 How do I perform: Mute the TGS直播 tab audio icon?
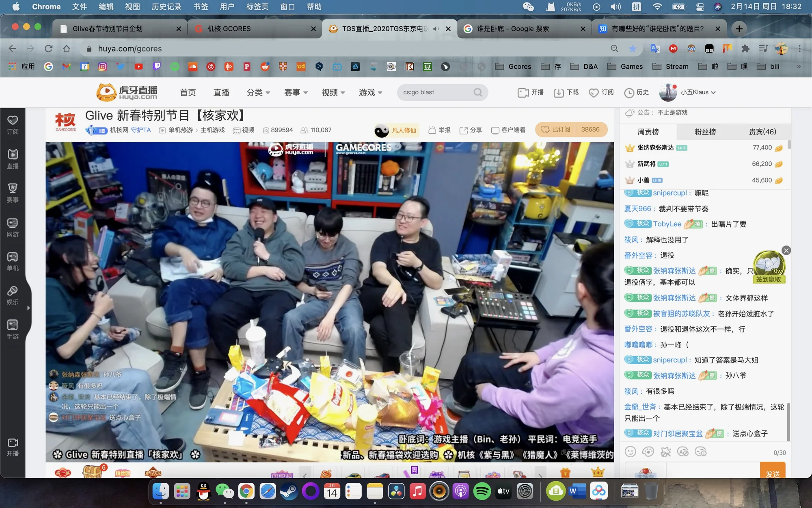[436, 29]
